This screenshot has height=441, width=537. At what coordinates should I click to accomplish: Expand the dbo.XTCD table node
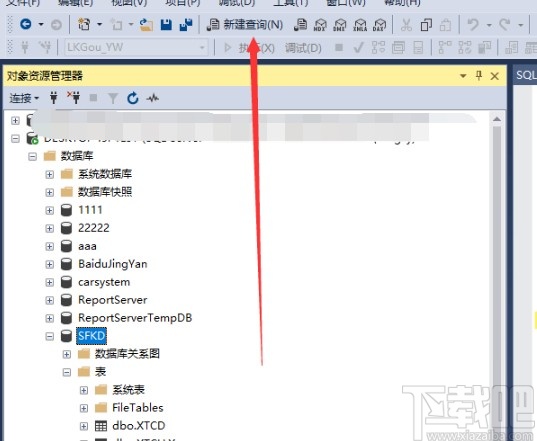[x=84, y=426]
